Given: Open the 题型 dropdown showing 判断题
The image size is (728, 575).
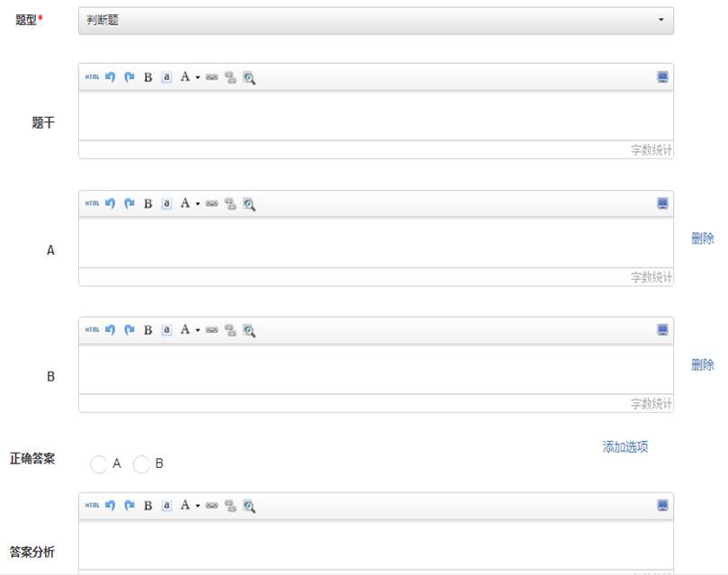Looking at the screenshot, I should (375, 20).
